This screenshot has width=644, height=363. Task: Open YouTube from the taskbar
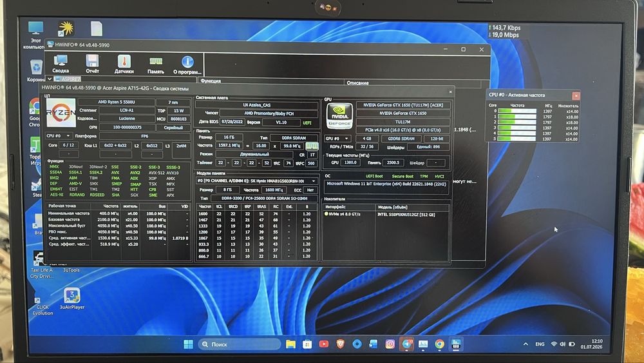pyautogui.click(x=324, y=344)
